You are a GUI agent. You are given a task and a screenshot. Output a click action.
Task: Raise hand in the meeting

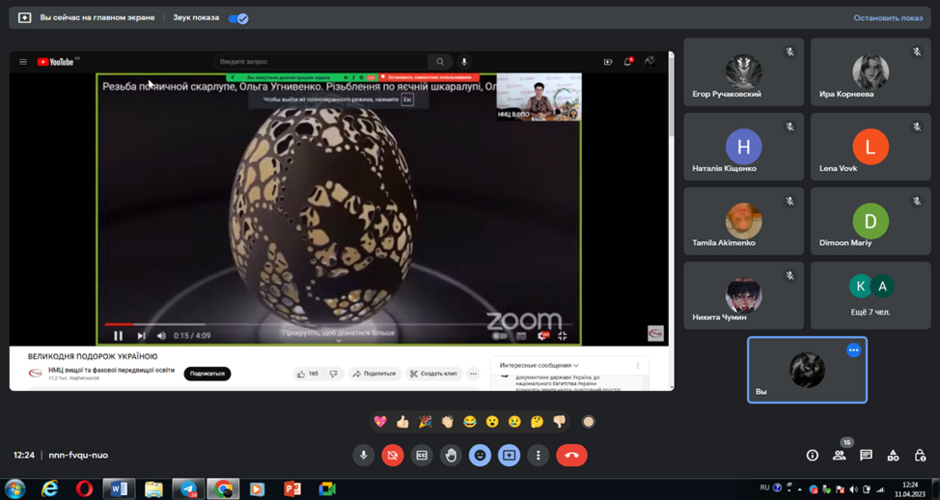pyautogui.click(x=451, y=455)
